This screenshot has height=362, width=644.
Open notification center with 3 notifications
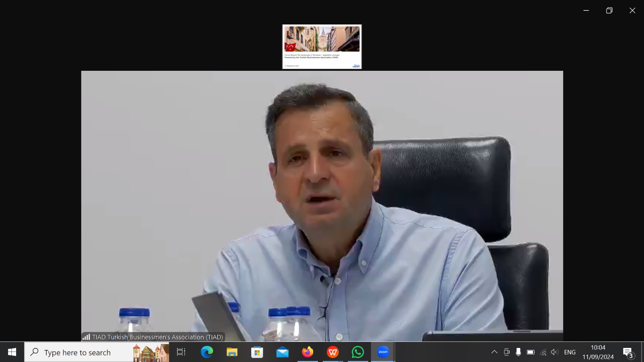(628, 353)
